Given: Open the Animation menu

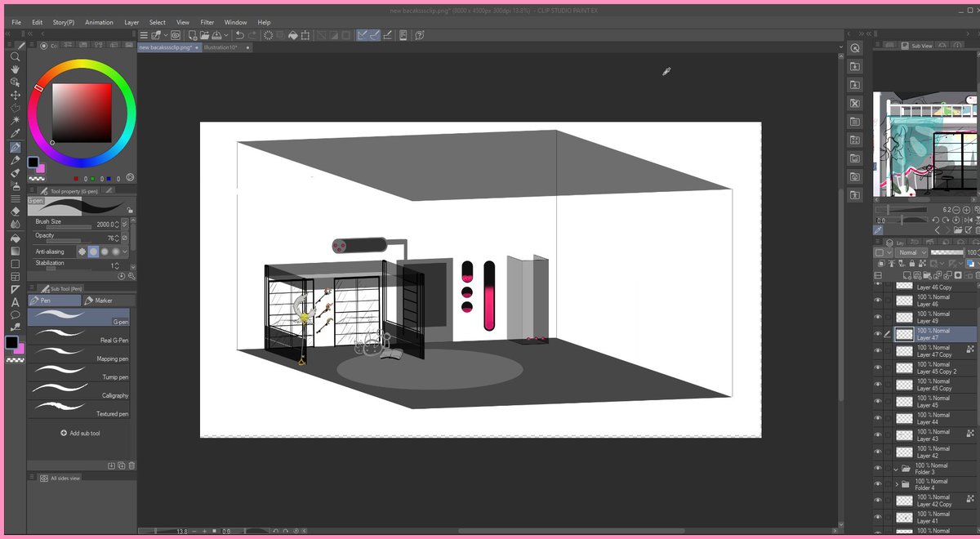Looking at the screenshot, I should click(99, 22).
